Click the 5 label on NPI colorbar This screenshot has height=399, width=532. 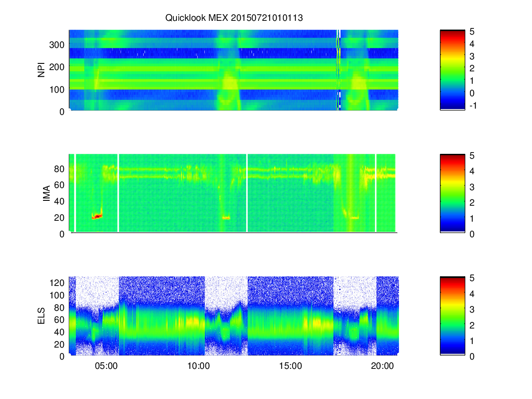(473, 31)
